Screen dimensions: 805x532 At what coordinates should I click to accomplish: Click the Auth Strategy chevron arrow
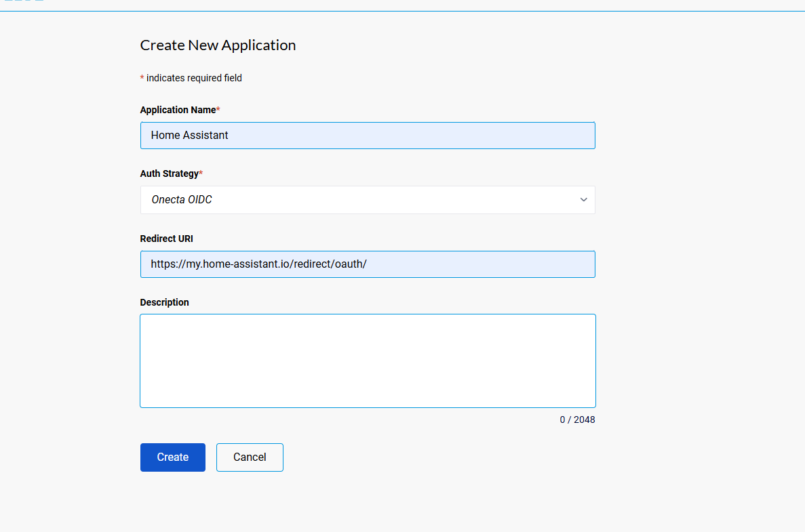pos(584,199)
